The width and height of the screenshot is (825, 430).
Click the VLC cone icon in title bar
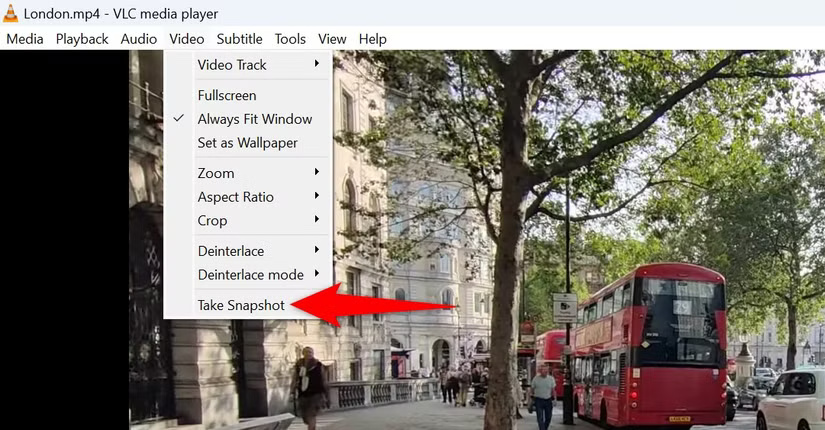click(11, 13)
